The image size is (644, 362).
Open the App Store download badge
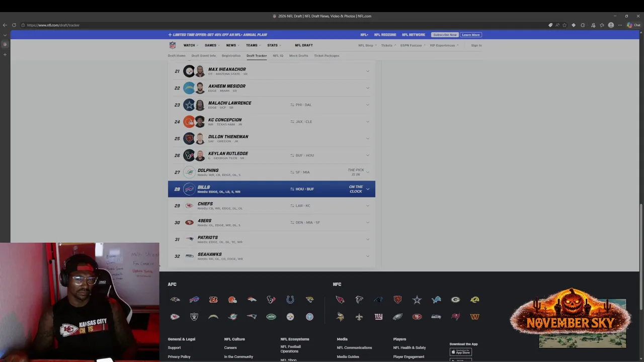(x=460, y=352)
